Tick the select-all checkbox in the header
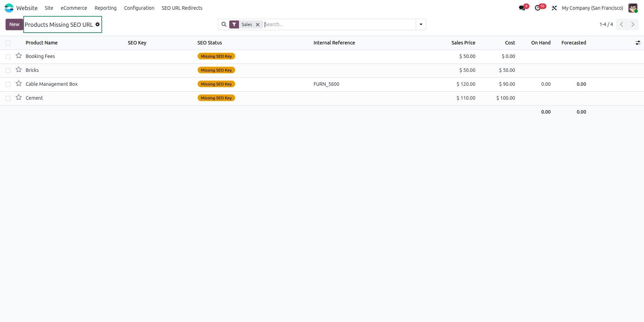This screenshot has height=322, width=644. pyautogui.click(x=8, y=43)
